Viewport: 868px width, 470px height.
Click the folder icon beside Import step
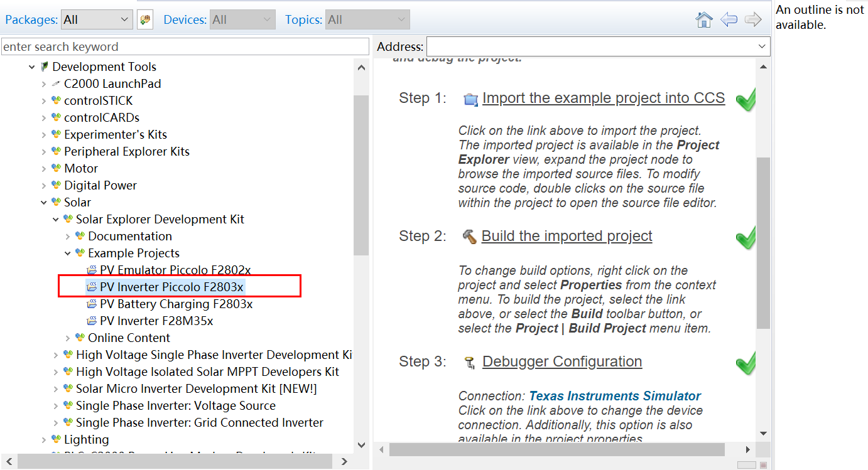tap(470, 99)
